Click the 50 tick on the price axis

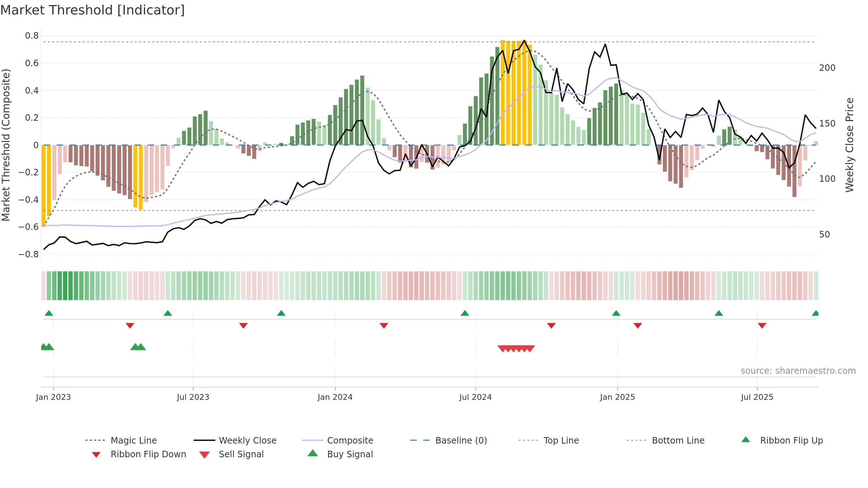[x=824, y=235]
